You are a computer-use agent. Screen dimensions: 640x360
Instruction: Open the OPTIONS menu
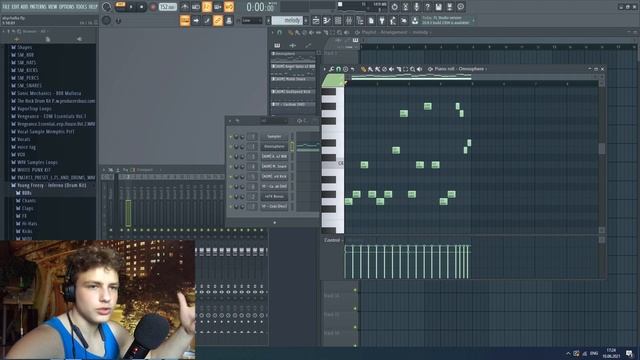(x=67, y=7)
